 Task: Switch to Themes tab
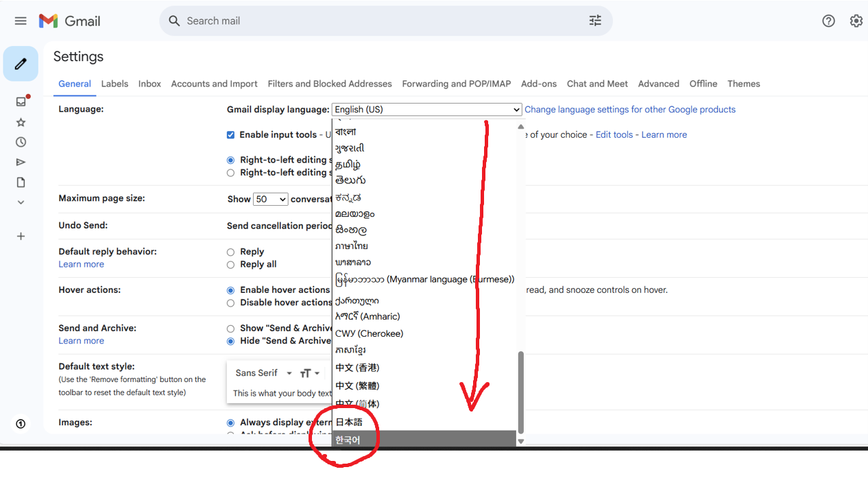point(744,84)
